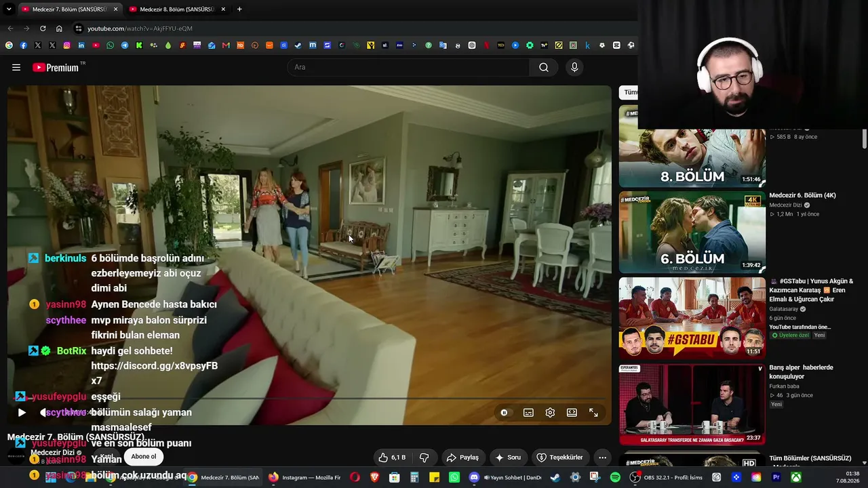Viewport: 868px width, 488px height.
Task: Open OBS 32.2.1 taskbar window
Action: tap(667, 477)
